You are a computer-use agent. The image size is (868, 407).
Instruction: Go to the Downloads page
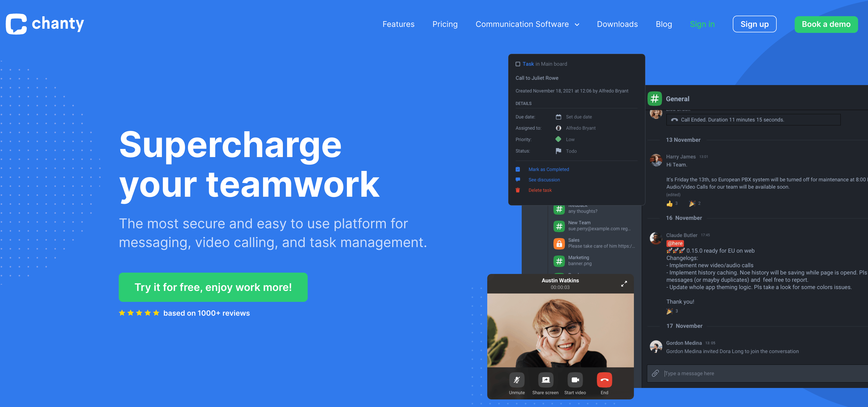pyautogui.click(x=617, y=24)
